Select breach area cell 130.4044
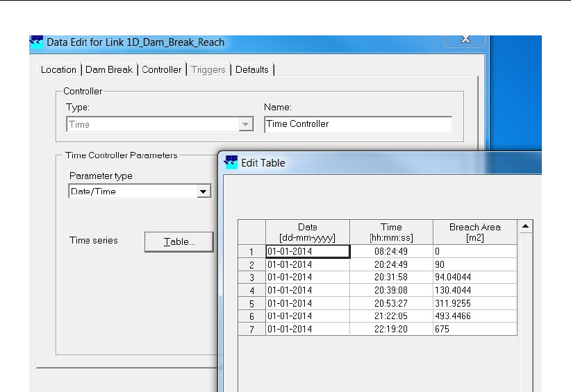The image size is (571, 392). coord(475,291)
